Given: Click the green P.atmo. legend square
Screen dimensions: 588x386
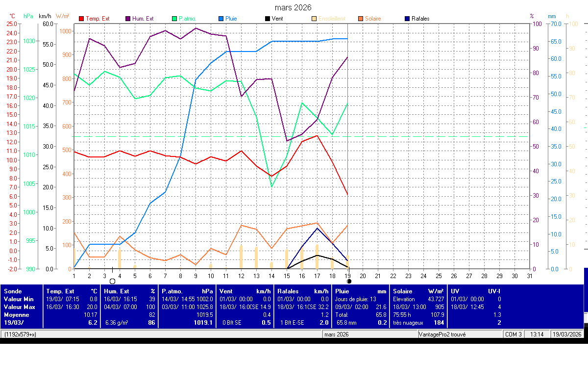Looking at the screenshot, I should pyautogui.click(x=174, y=19).
